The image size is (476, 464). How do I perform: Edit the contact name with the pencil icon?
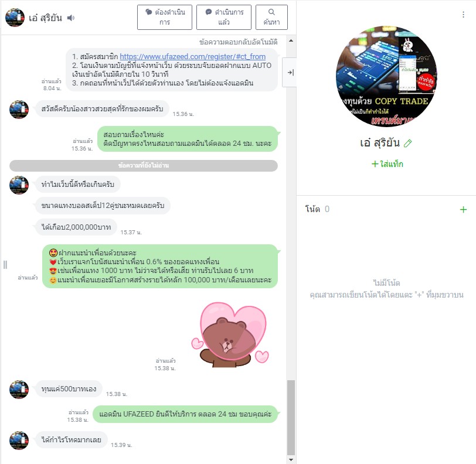tap(407, 143)
